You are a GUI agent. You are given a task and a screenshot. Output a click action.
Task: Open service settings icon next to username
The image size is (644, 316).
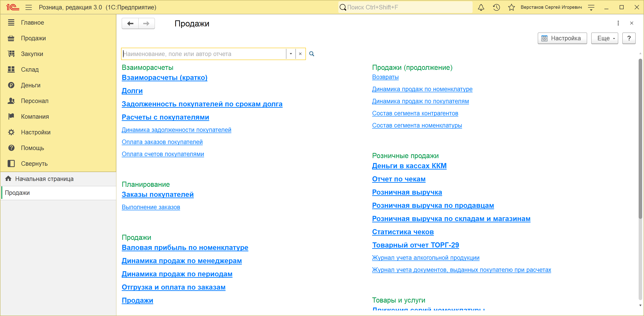pyautogui.click(x=591, y=8)
